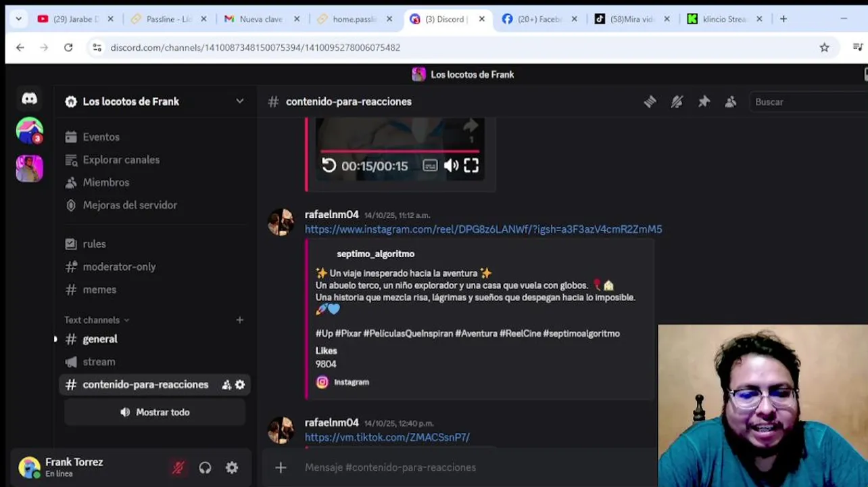Open rafaelnm04 avatar on the 12:40 p.m. message
This screenshot has width=868, height=487.
click(281, 430)
